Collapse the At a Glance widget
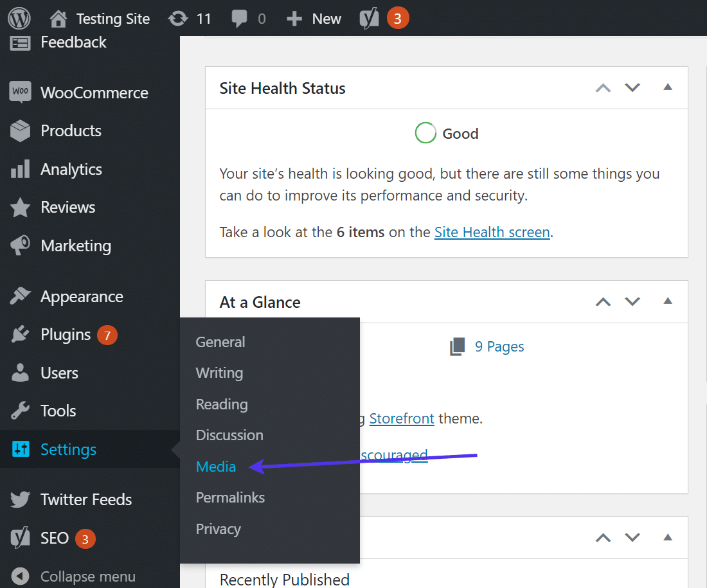The height and width of the screenshot is (588, 707). [667, 301]
